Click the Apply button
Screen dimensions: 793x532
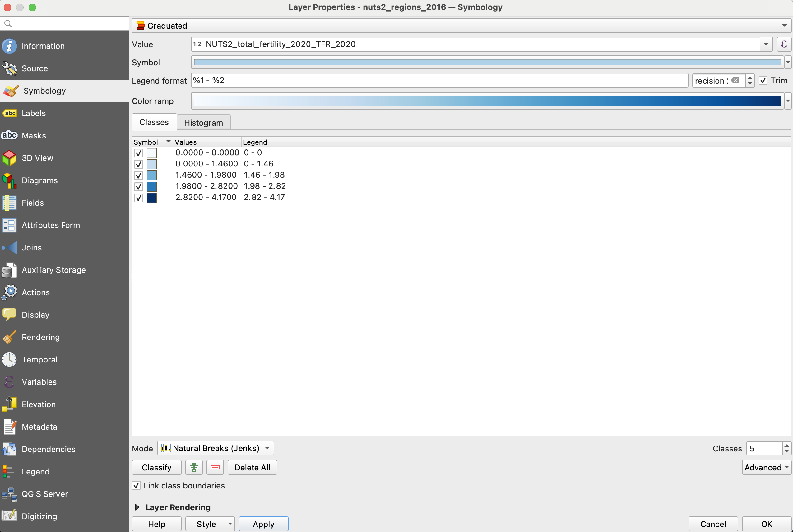pyautogui.click(x=263, y=524)
